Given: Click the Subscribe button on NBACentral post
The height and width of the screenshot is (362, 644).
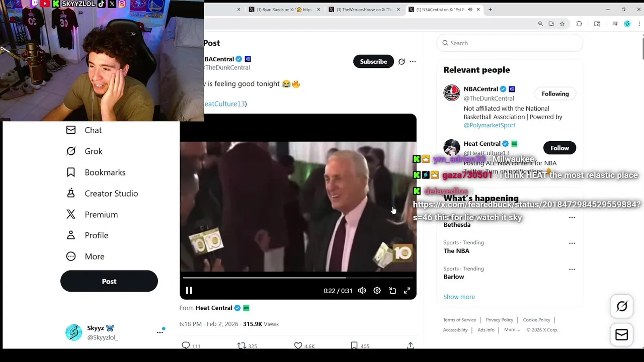Looking at the screenshot, I should [373, 61].
